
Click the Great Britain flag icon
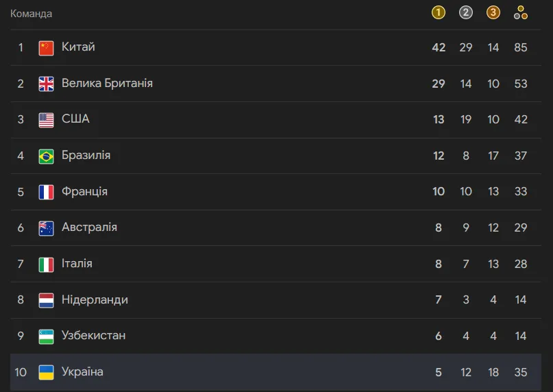pyautogui.click(x=46, y=84)
